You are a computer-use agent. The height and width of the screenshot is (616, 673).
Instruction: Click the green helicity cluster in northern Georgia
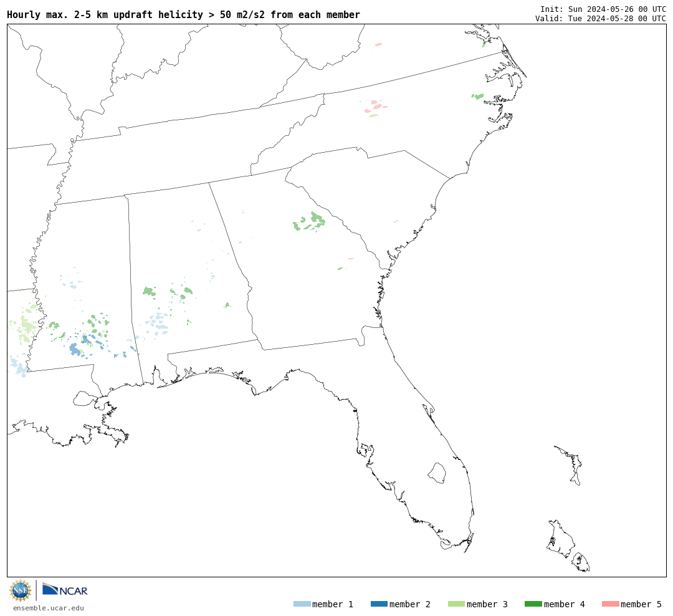[x=310, y=222]
